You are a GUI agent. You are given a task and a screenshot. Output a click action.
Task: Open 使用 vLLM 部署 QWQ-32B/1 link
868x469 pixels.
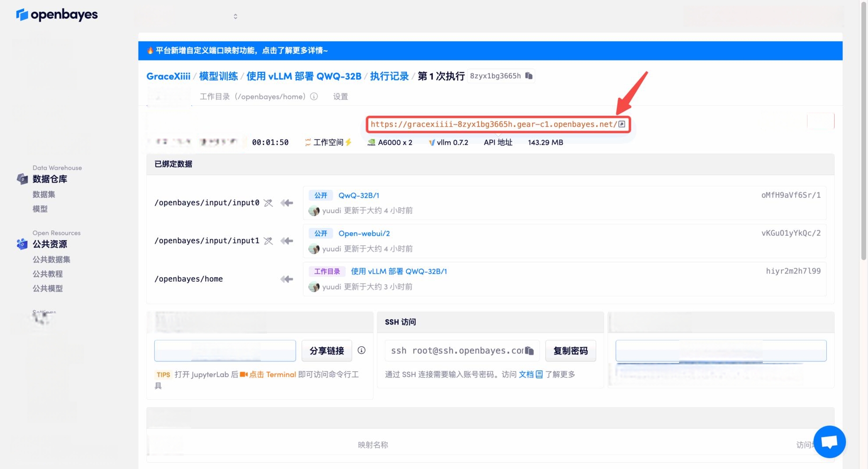click(399, 271)
